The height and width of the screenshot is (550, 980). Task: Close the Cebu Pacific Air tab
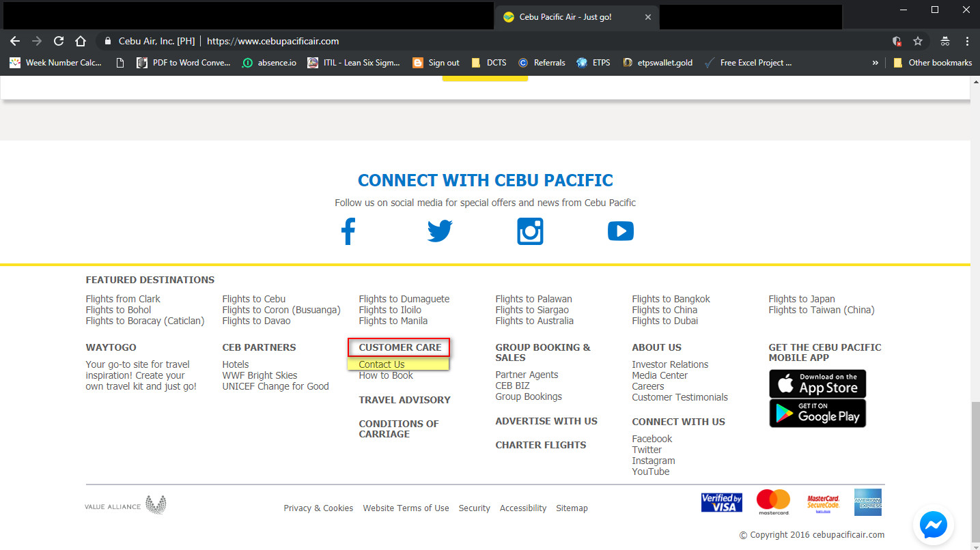(x=648, y=17)
